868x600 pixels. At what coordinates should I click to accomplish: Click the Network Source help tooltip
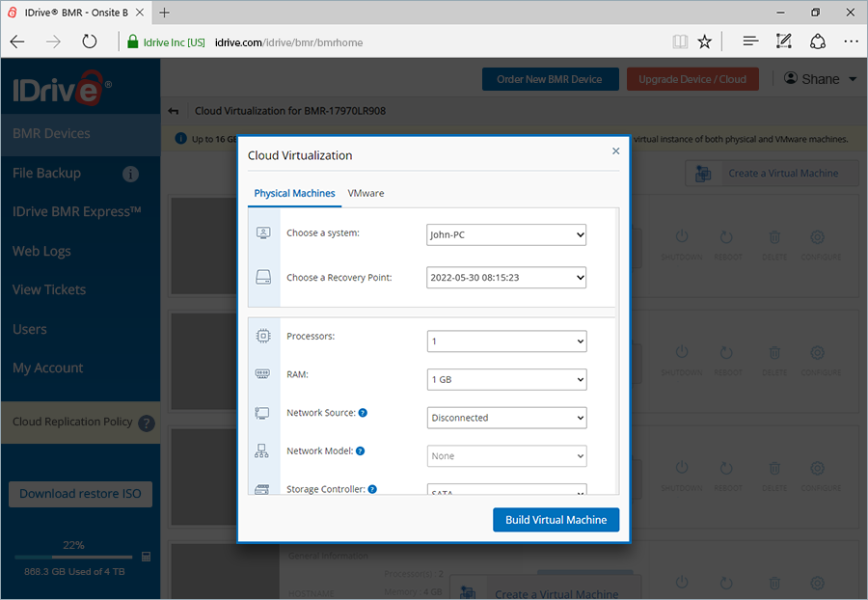tap(365, 413)
